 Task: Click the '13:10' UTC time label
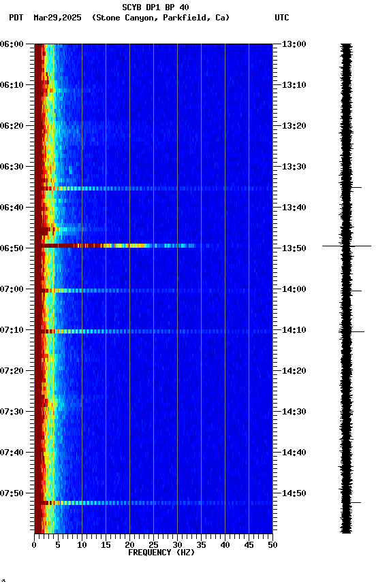tap(294, 85)
